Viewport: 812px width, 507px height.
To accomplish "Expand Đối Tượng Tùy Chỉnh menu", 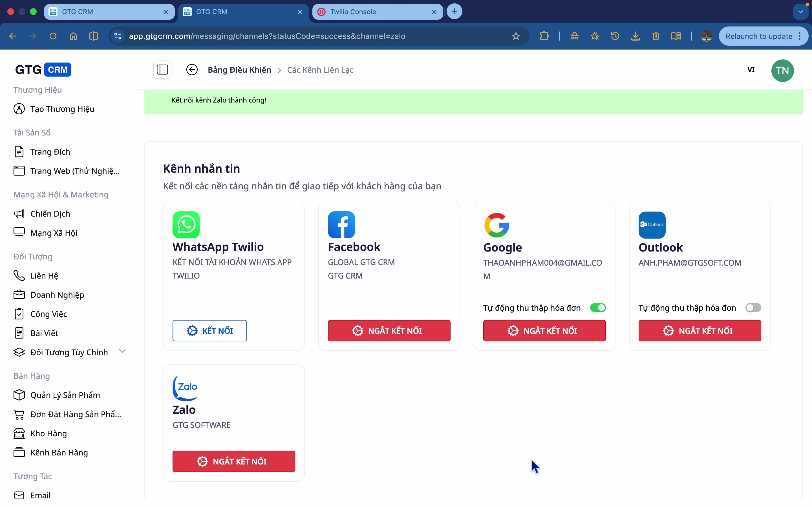I will click(x=122, y=351).
